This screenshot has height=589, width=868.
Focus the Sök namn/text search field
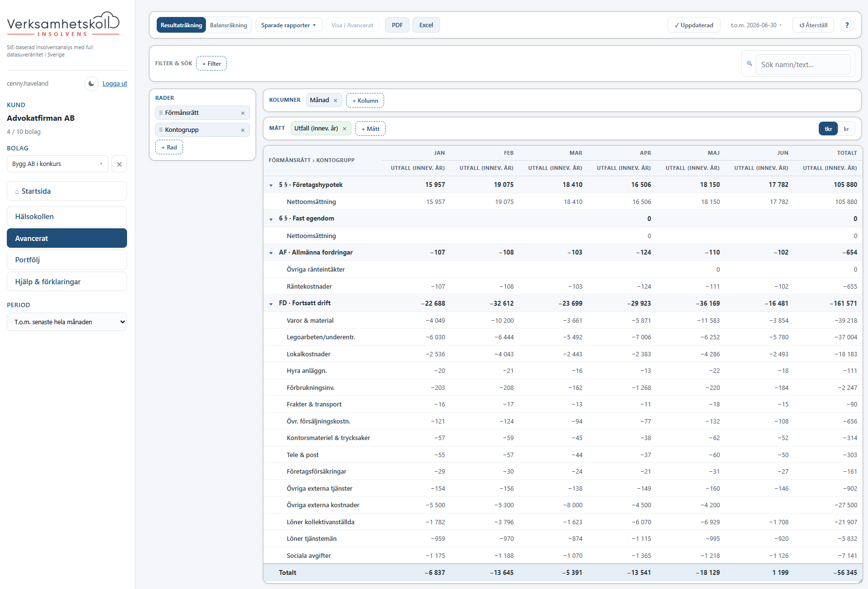point(803,64)
